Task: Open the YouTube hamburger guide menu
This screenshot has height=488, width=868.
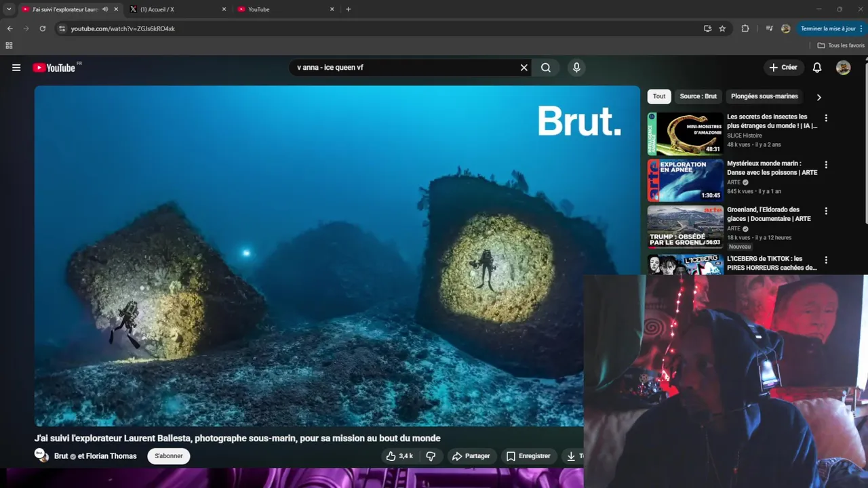Action: click(16, 68)
